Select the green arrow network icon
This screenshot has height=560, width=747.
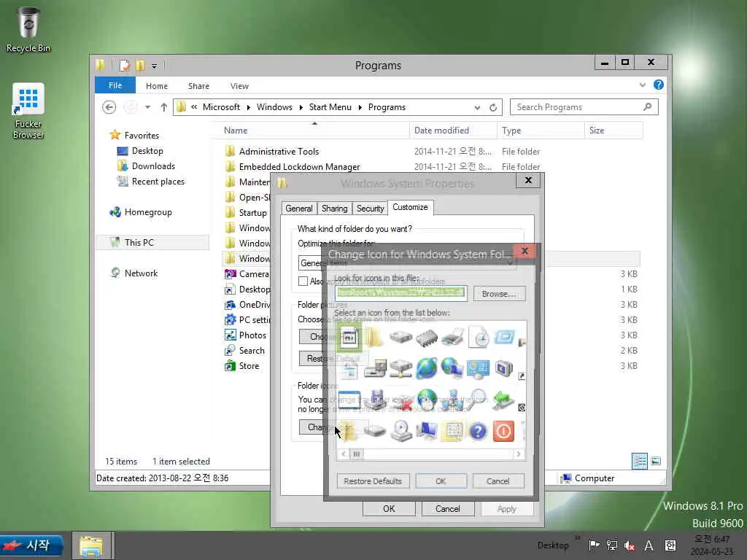(503, 400)
